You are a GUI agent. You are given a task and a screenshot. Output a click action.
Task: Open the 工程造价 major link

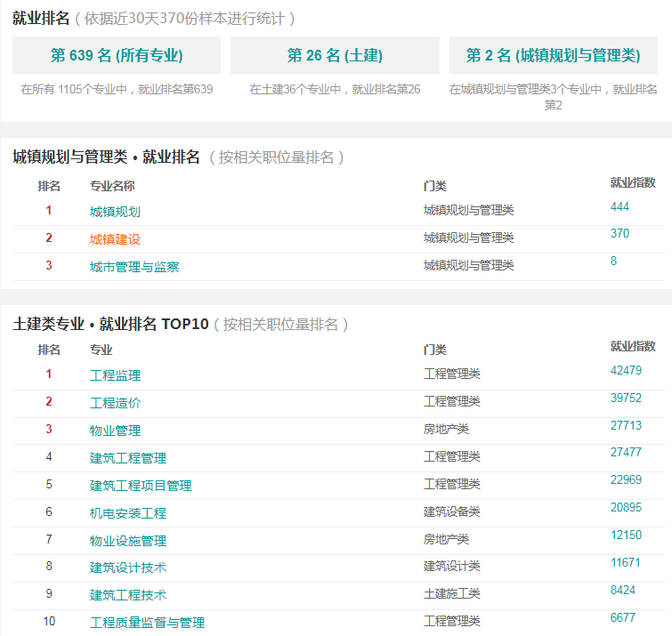(x=115, y=403)
